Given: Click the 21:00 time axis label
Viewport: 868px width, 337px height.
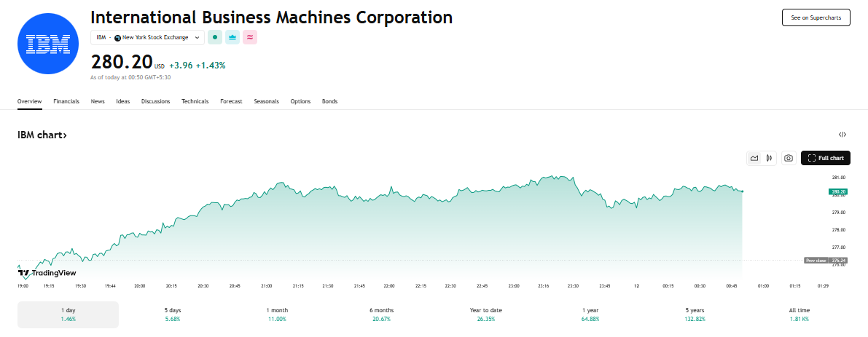Looking at the screenshot, I should (x=267, y=285).
